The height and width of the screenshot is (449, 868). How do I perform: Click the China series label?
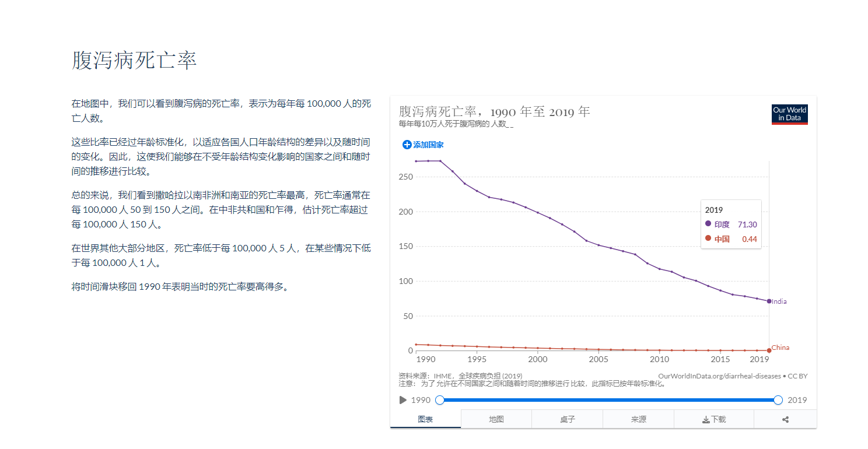[780, 348]
